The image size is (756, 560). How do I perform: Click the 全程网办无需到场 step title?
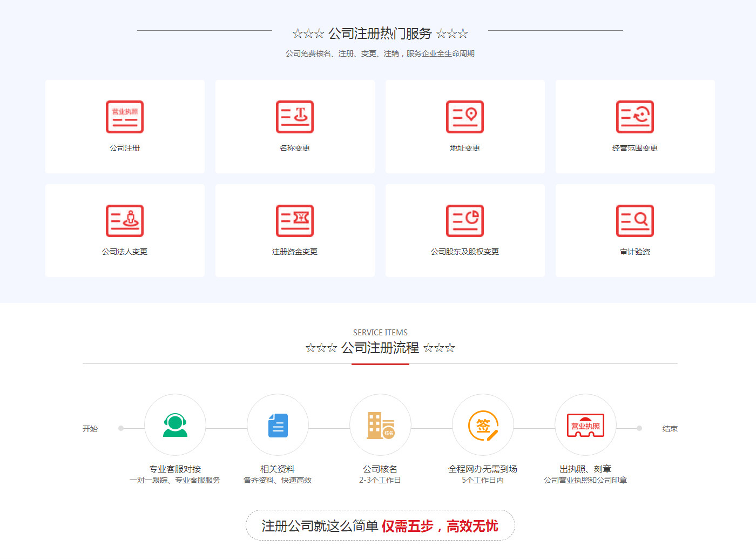tap(483, 469)
